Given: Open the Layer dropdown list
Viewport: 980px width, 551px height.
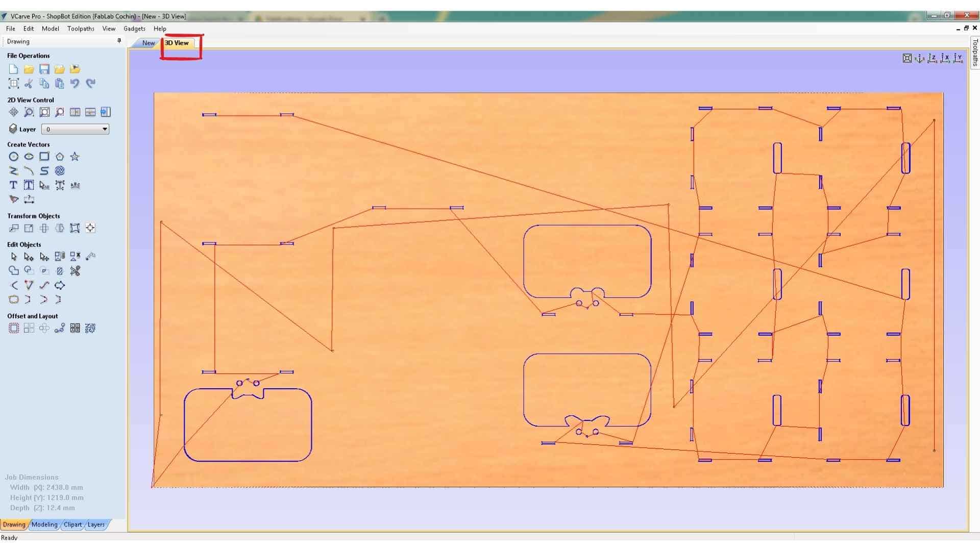Looking at the screenshot, I should click(105, 129).
